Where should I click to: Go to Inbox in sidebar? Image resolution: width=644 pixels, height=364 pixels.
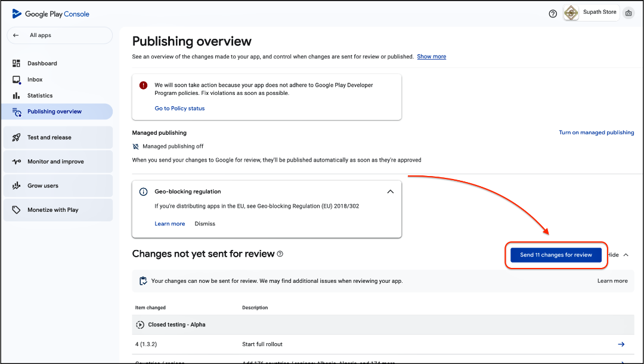tap(35, 79)
